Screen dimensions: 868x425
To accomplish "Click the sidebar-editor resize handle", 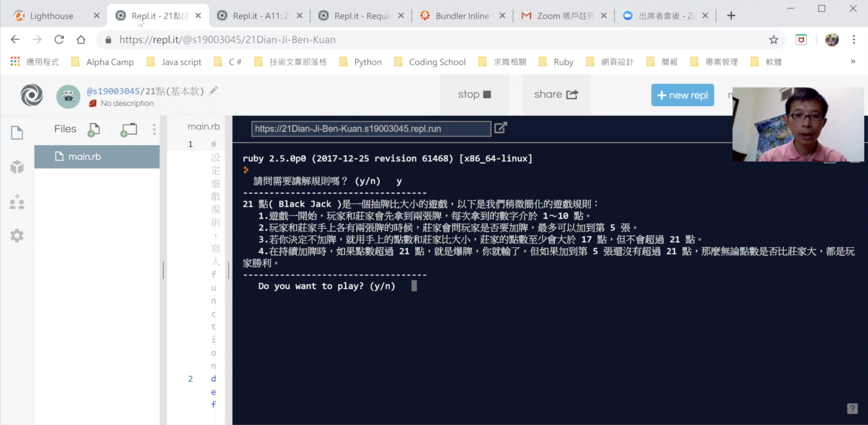I will click(164, 270).
